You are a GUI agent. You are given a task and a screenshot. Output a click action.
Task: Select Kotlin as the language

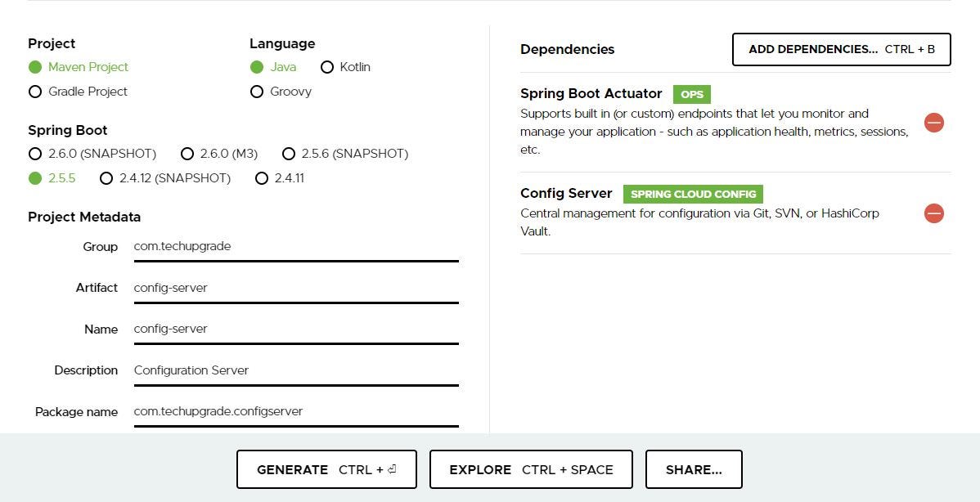click(x=327, y=67)
